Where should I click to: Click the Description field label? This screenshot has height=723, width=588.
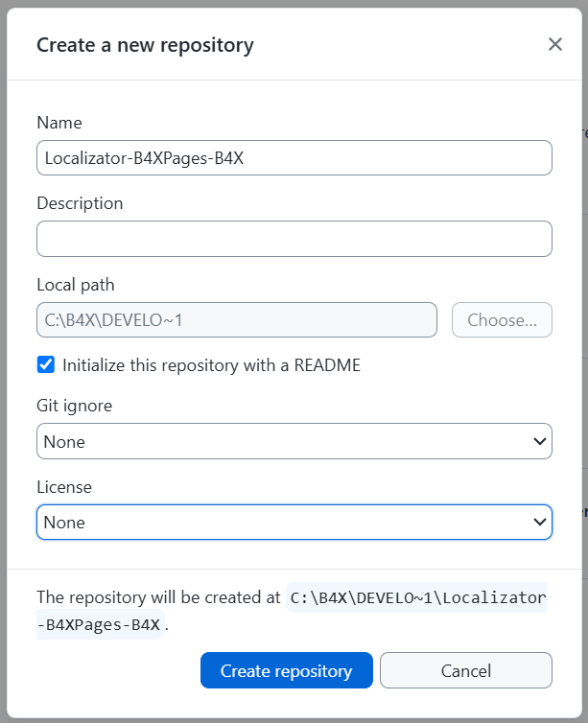pyautogui.click(x=80, y=203)
